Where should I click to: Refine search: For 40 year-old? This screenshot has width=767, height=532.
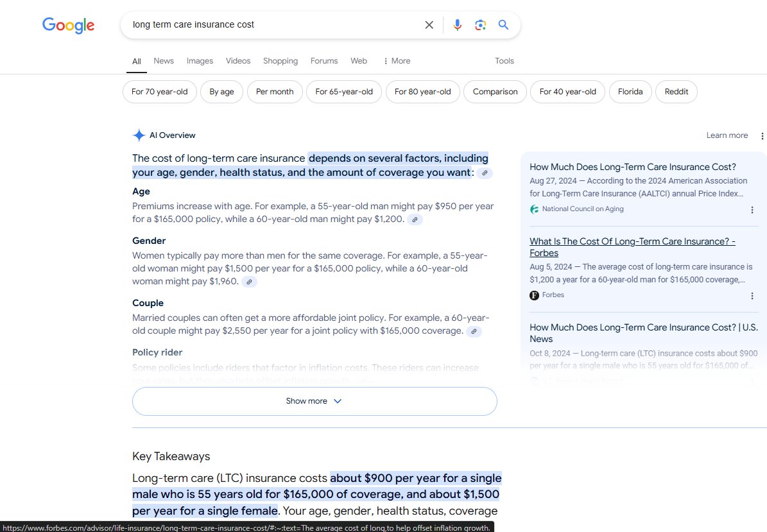567,92
